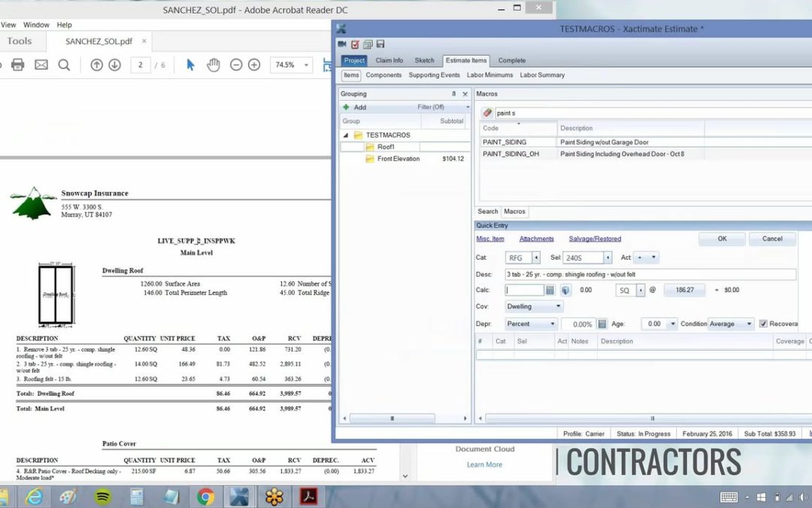Open the depreciation calculator icon beside 0.00%
This screenshot has width=812, height=508.
pyautogui.click(x=601, y=324)
